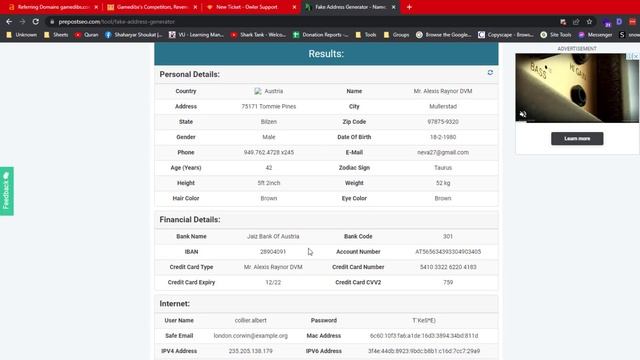
Task: Select the IPV4 address '235.205.138.179'
Action: [x=251, y=351]
